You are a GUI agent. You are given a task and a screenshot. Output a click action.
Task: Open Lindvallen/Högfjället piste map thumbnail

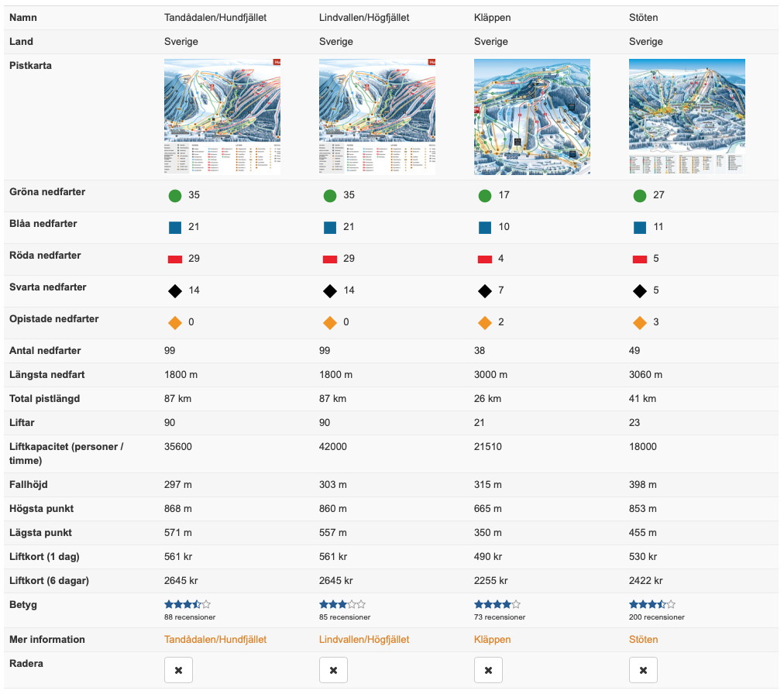377,116
